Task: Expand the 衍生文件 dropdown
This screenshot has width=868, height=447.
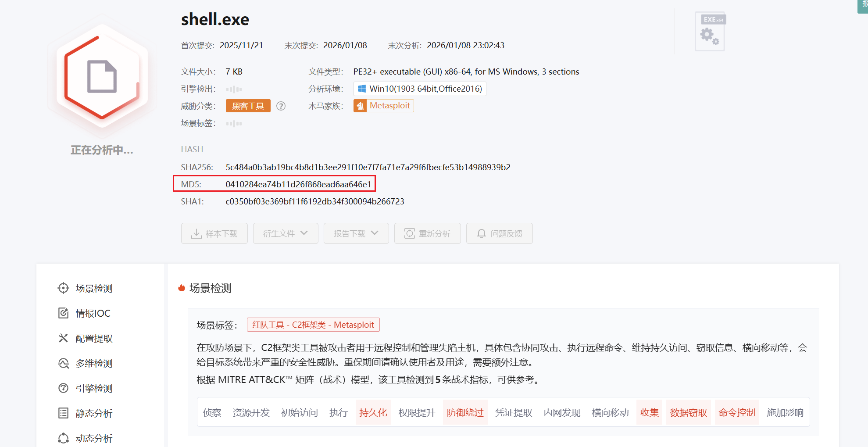Action: tap(286, 233)
